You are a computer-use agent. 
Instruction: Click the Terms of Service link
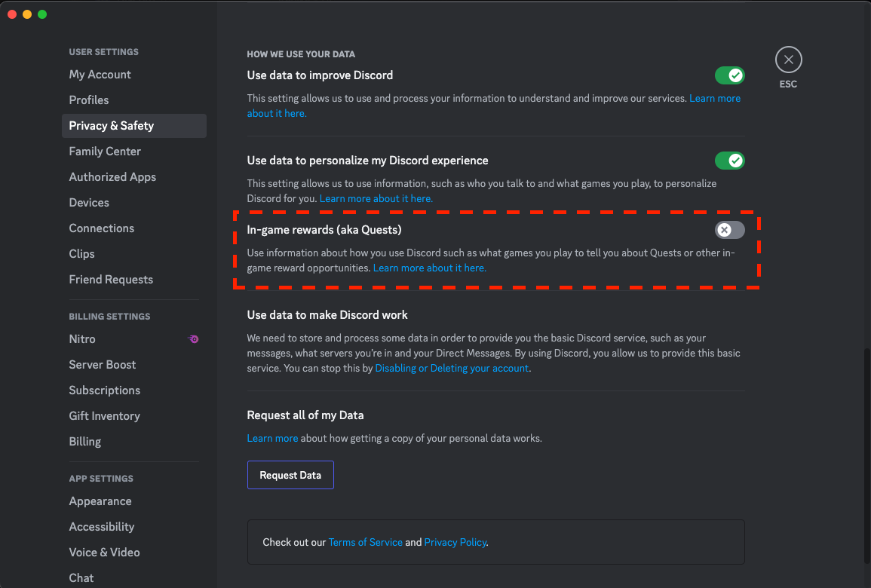366,542
